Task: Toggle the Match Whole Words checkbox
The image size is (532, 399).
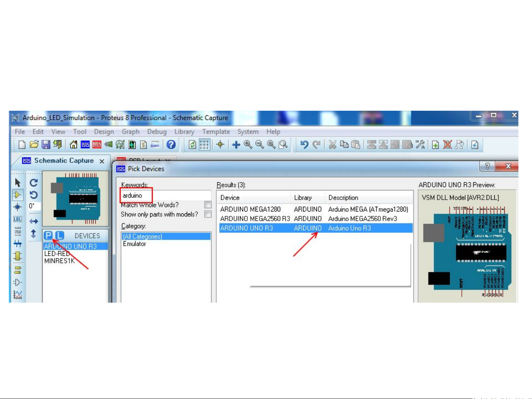Action: click(208, 205)
